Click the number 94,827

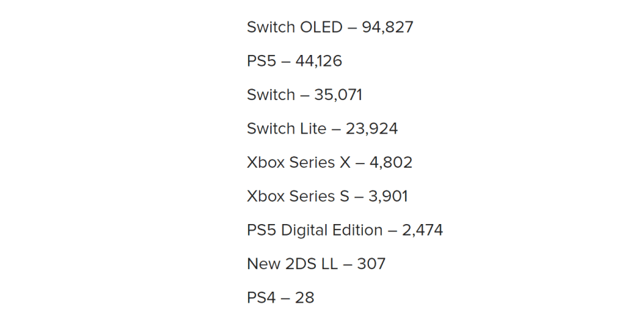387,27
